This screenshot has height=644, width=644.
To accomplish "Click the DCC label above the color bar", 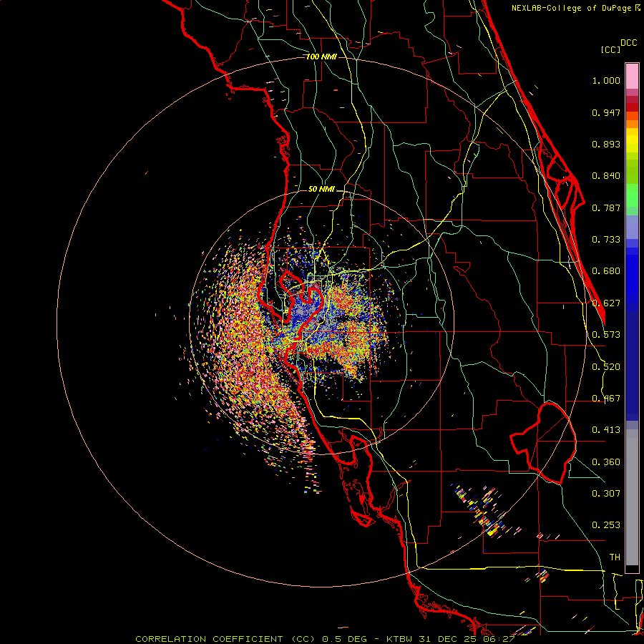I will (628, 43).
